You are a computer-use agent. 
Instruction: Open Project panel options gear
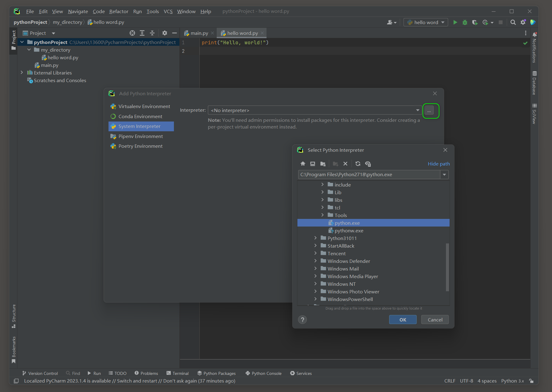pyautogui.click(x=165, y=33)
